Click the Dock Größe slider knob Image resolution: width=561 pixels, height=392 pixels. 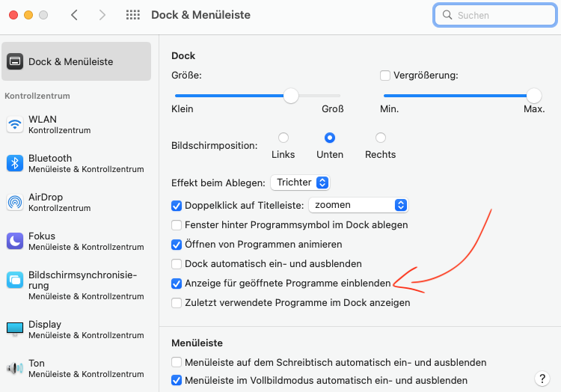point(291,96)
